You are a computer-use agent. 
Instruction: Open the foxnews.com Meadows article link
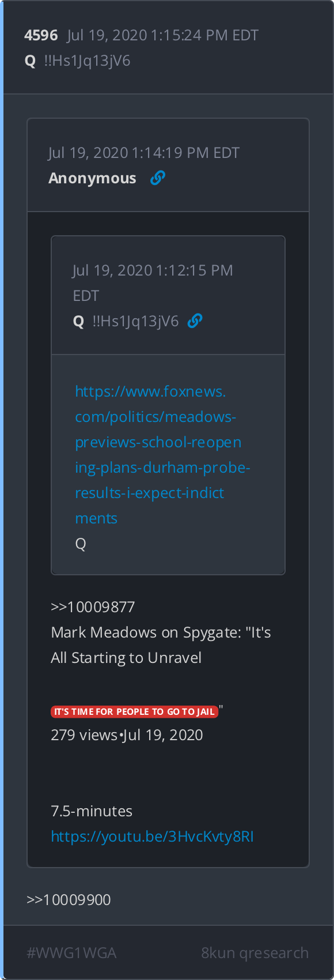tap(162, 455)
